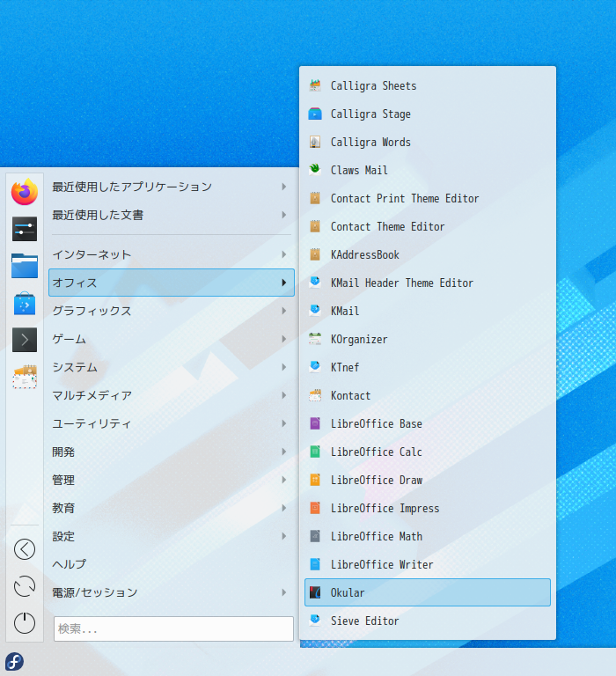Open the 設定 category
Viewport: 616px width, 676px height.
coord(172,536)
